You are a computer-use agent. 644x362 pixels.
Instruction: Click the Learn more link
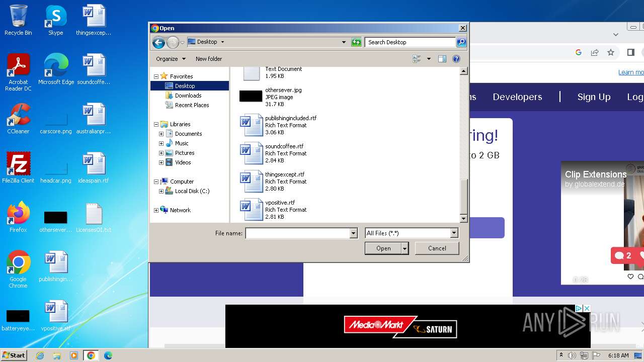tap(631, 72)
